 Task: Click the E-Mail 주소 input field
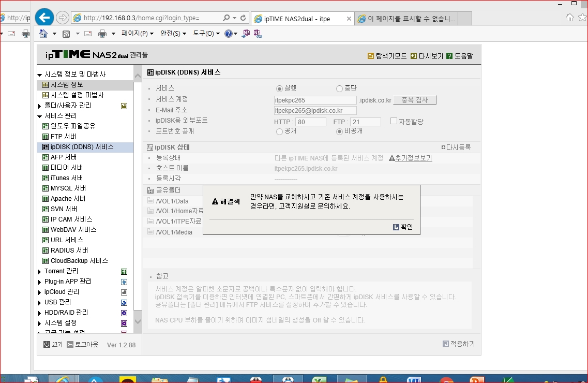315,111
